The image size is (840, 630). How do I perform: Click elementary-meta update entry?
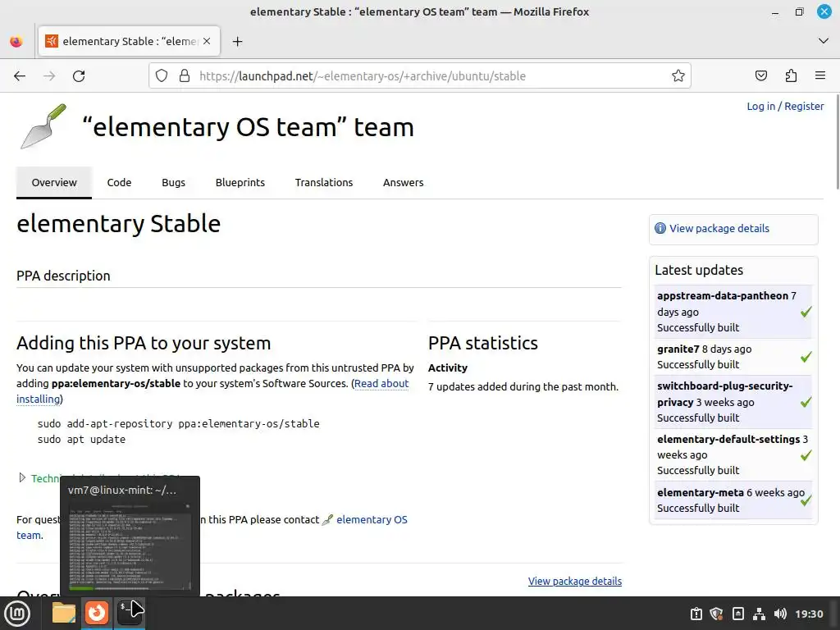click(x=701, y=492)
